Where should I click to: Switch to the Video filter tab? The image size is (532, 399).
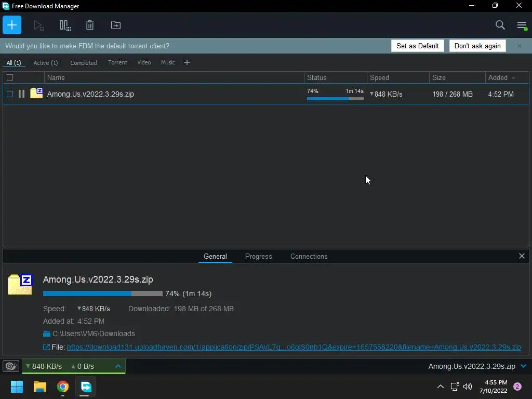click(144, 62)
